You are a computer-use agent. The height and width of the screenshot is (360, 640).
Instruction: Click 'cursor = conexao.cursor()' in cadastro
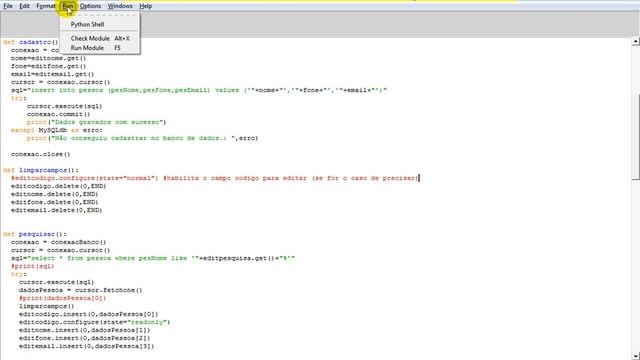click(60, 82)
